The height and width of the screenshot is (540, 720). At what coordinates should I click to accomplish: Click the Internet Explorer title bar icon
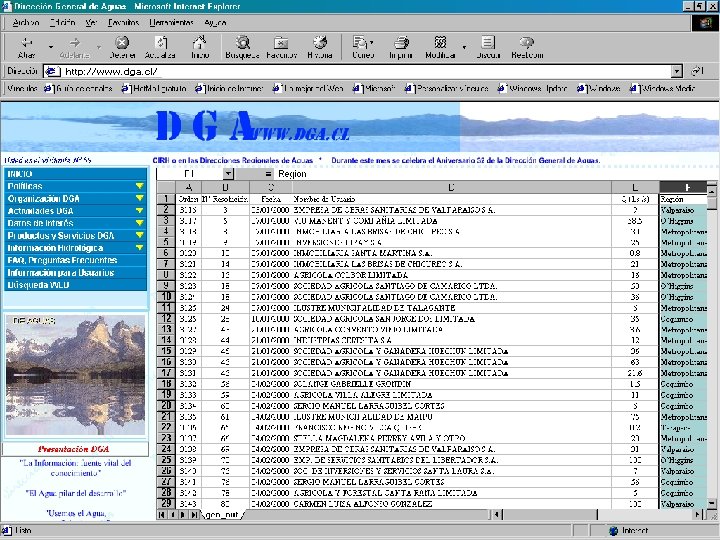click(6, 6)
